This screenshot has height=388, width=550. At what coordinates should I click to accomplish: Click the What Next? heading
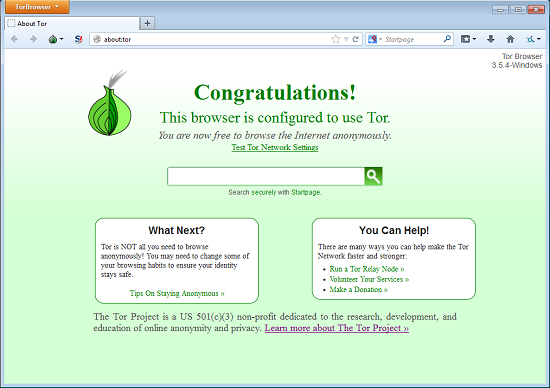click(x=176, y=230)
